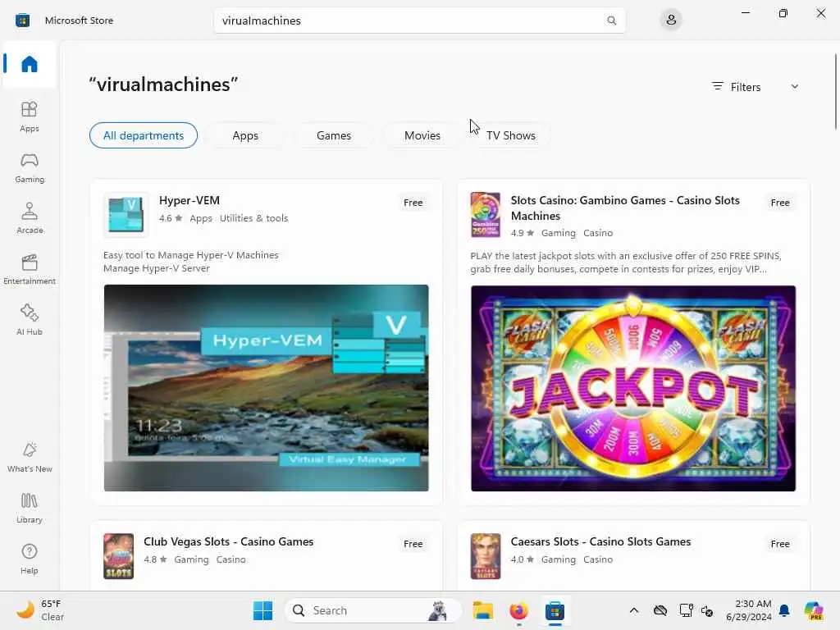
Task: Click the weather widget showing 65°F
Action: [41, 610]
